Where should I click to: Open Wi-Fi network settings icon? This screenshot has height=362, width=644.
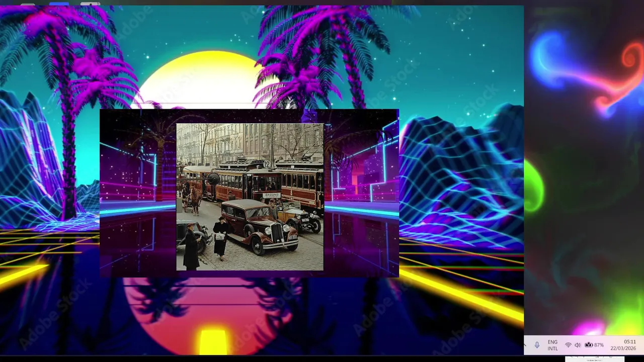[568, 345]
